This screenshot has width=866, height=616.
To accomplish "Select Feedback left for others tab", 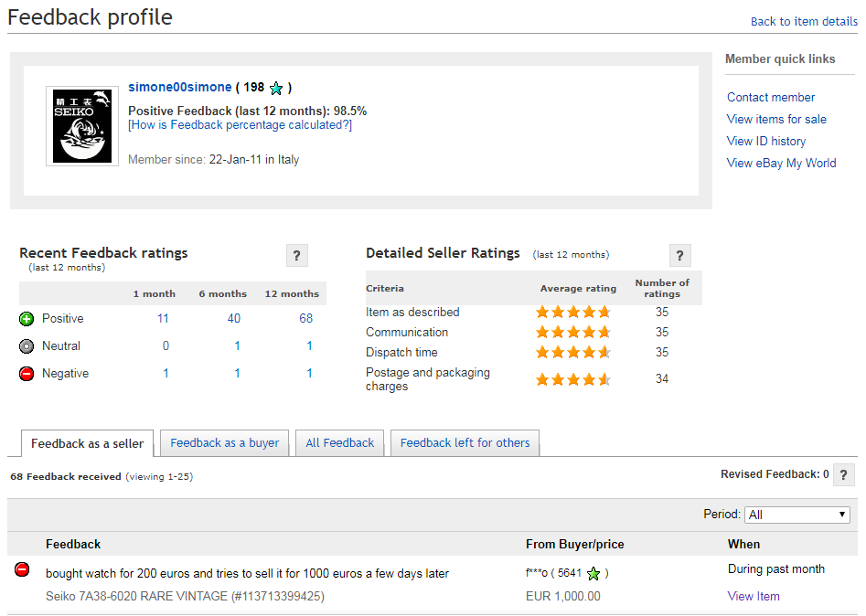I will [x=465, y=443].
